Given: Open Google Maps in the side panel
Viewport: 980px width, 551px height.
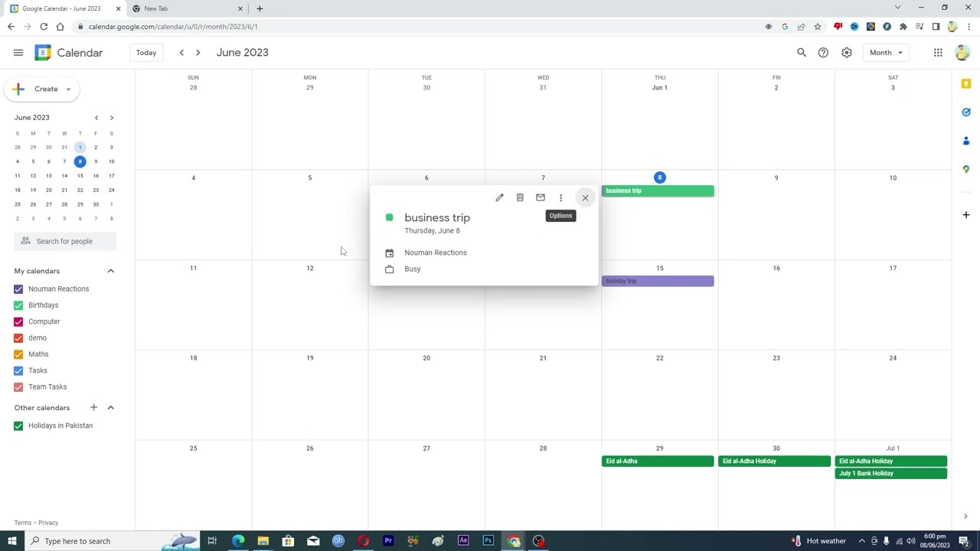Looking at the screenshot, I should point(966,169).
